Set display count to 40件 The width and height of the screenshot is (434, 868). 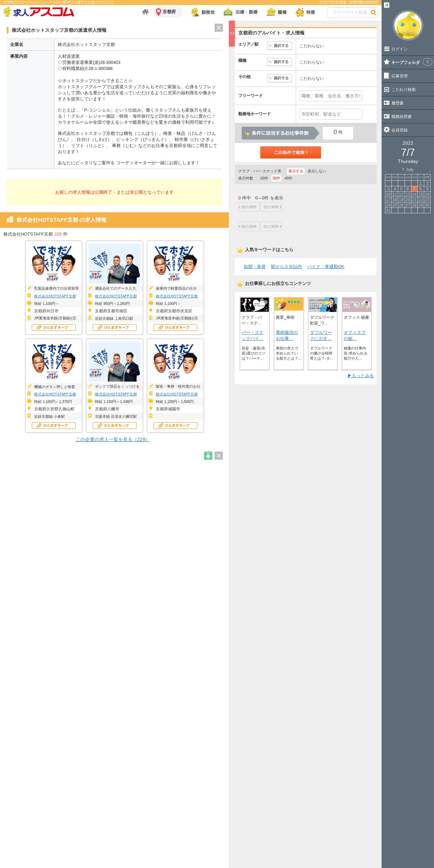coord(288,178)
